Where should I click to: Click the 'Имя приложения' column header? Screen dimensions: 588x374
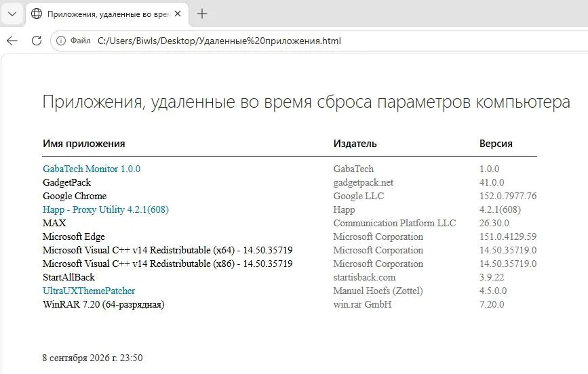pyautogui.click(x=83, y=144)
